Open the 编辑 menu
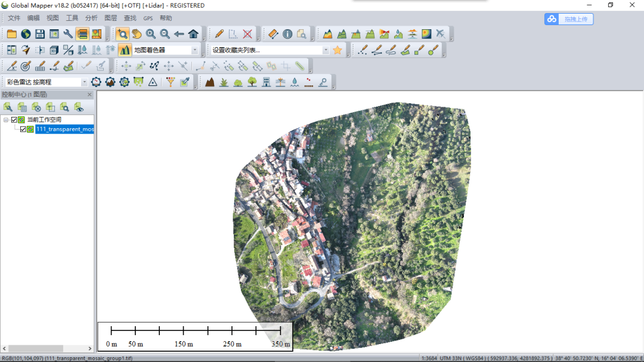 [33, 18]
